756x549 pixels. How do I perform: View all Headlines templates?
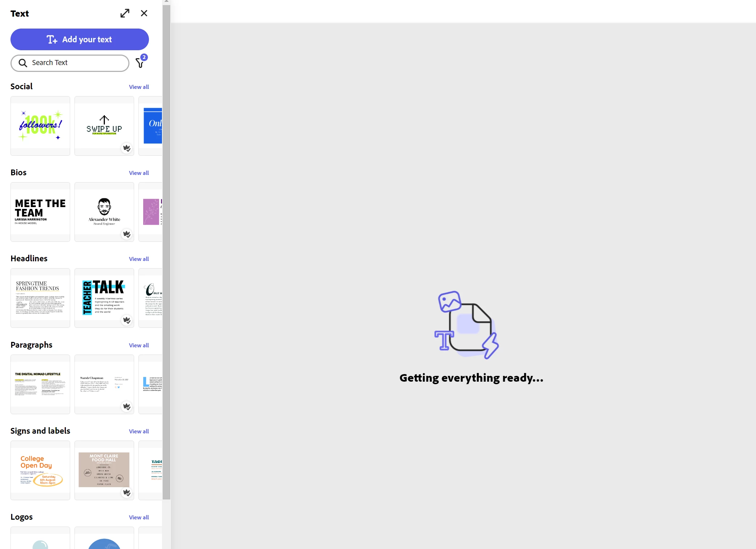[139, 259]
